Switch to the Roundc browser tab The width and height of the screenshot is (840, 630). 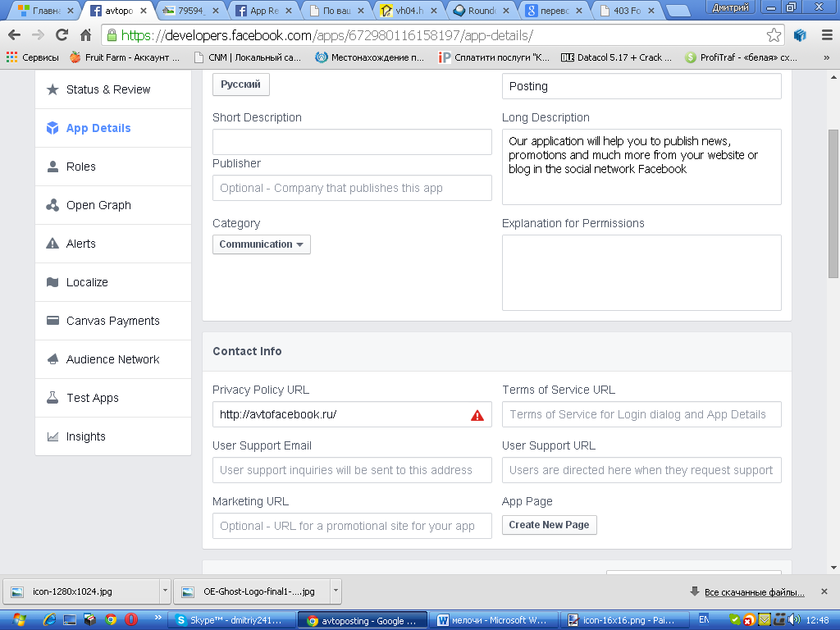click(x=481, y=10)
